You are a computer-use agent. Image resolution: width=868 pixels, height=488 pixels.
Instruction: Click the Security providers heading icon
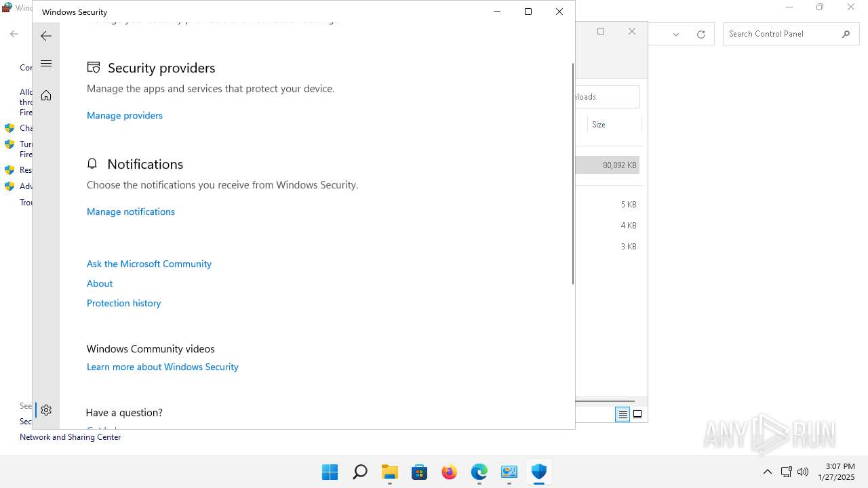click(x=94, y=68)
